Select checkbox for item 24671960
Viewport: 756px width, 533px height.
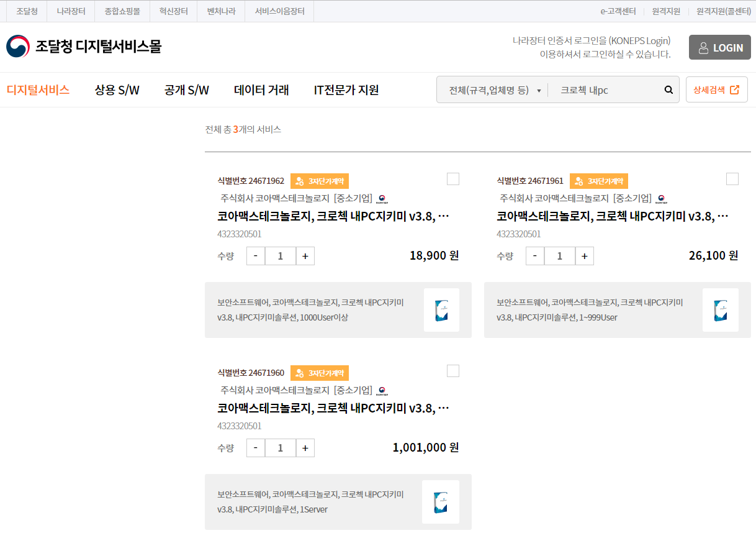coord(453,371)
